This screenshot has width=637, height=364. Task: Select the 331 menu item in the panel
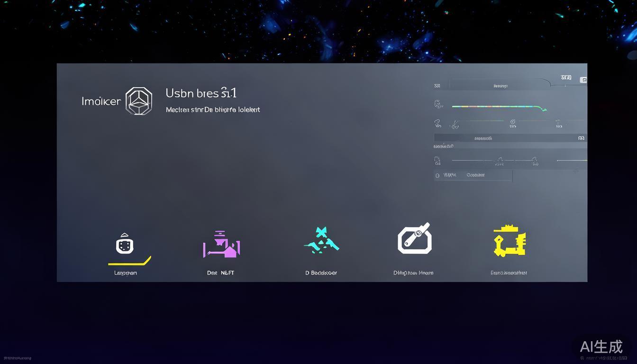click(437, 85)
